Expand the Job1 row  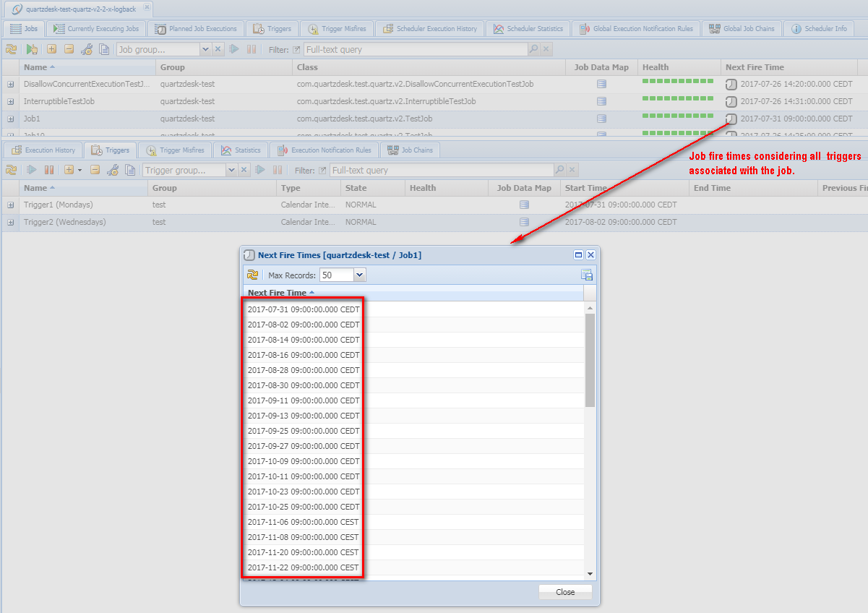point(11,119)
